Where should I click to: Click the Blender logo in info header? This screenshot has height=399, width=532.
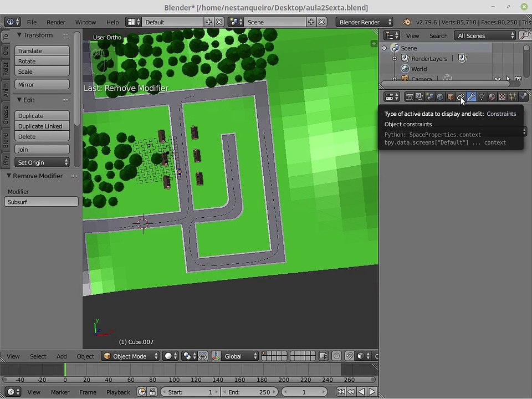coord(406,22)
